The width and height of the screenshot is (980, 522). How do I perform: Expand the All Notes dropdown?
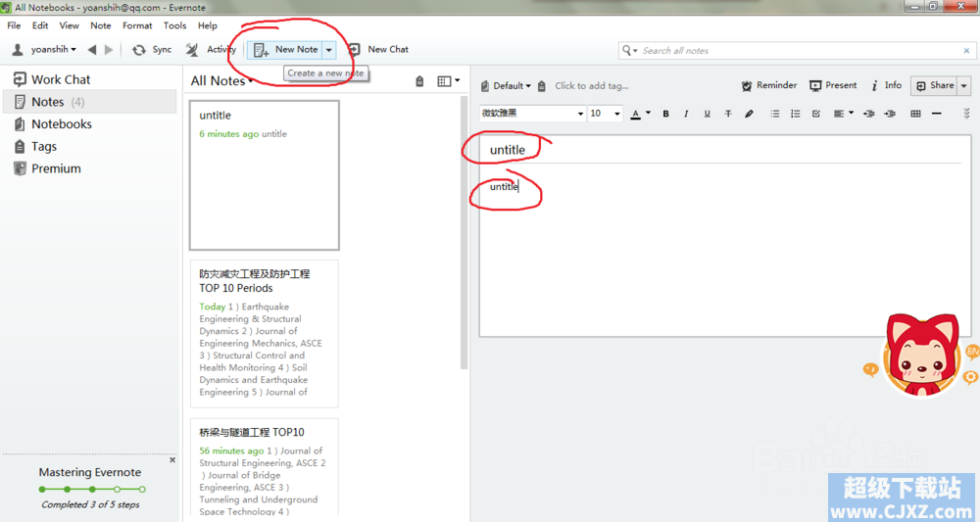(x=221, y=80)
